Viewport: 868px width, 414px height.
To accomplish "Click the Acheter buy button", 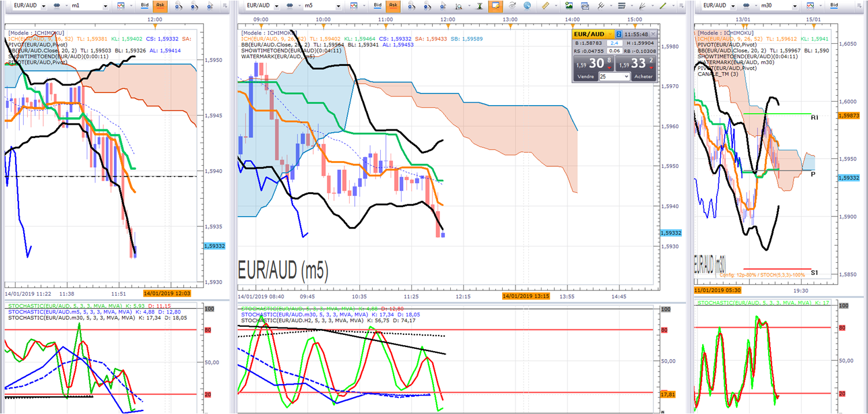I will click(x=644, y=76).
